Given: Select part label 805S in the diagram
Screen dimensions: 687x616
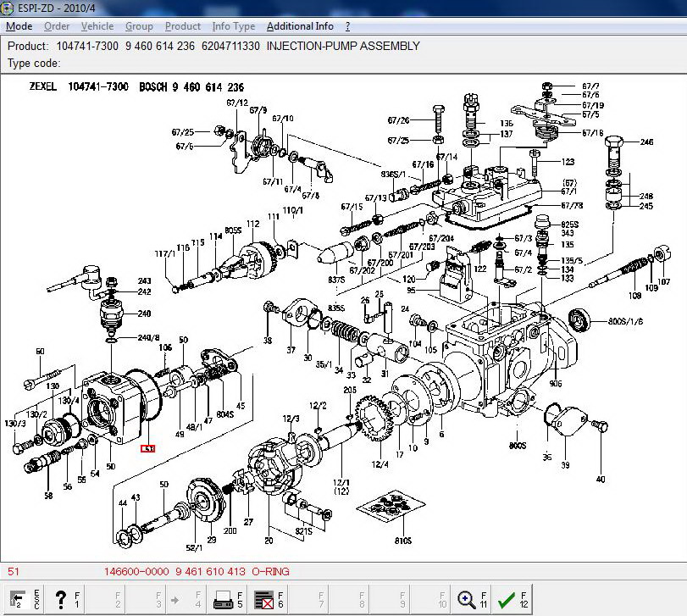Looking at the screenshot, I should 233,230.
